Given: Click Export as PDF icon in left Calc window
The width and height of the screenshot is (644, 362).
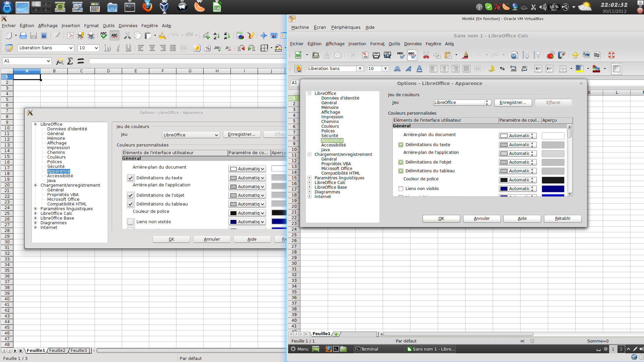Looking at the screenshot, I should (x=70, y=36).
